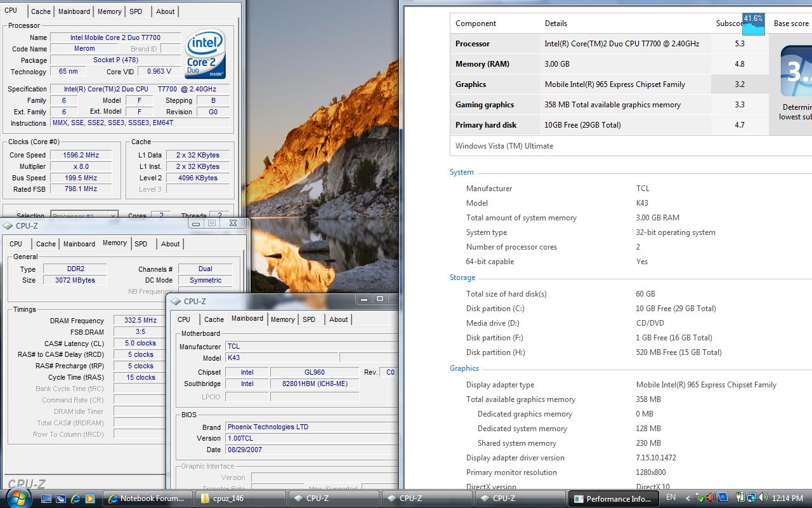Open Mainboard tab in top CPU-Z window
Screen dimensions: 812x508
74,11
